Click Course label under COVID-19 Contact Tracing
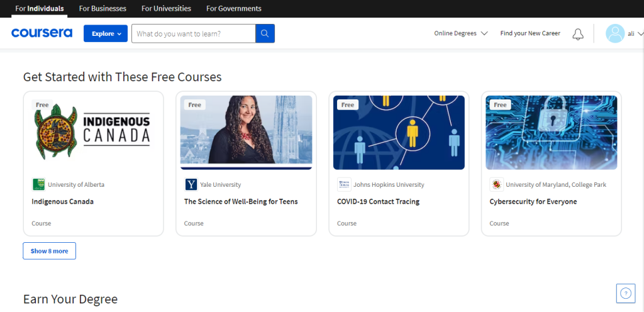 (347, 223)
